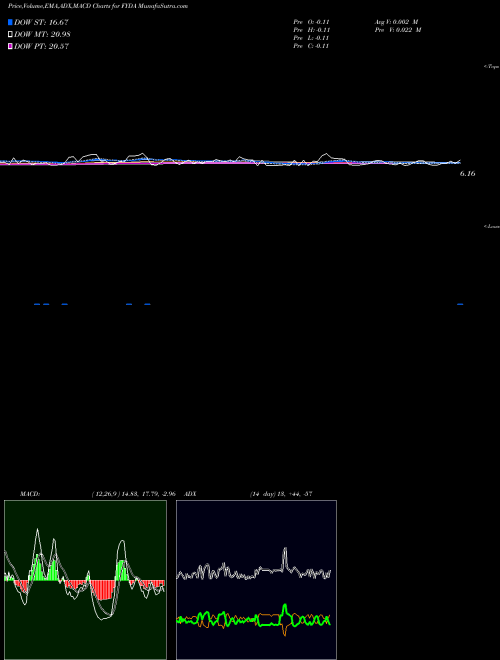Select the 'DOW MT: 20.98' legend text
Viewport: 500px width, 660px height.
pyautogui.click(x=42, y=35)
